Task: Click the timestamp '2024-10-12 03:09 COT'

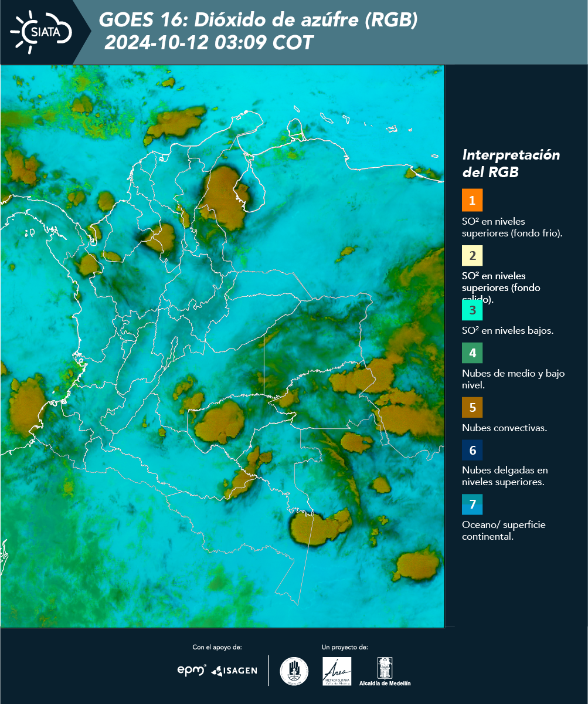Action: point(208,43)
